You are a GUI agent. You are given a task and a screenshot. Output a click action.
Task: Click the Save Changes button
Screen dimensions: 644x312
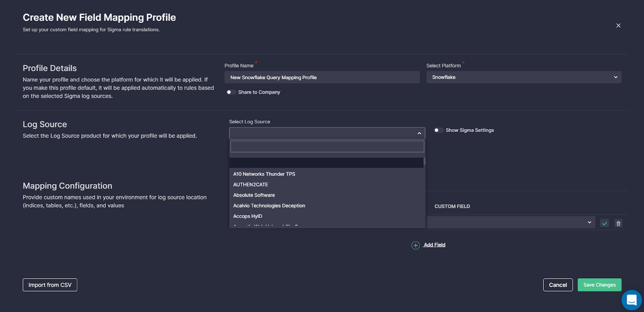pyautogui.click(x=599, y=285)
